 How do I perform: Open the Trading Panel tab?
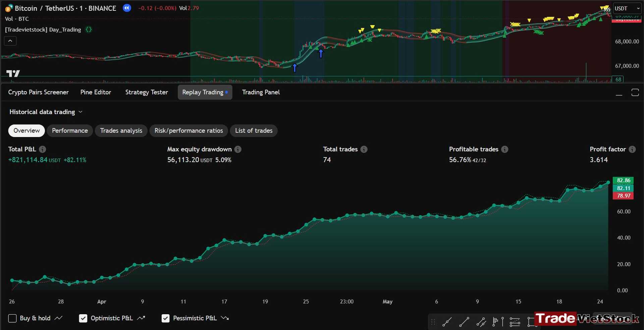point(261,92)
